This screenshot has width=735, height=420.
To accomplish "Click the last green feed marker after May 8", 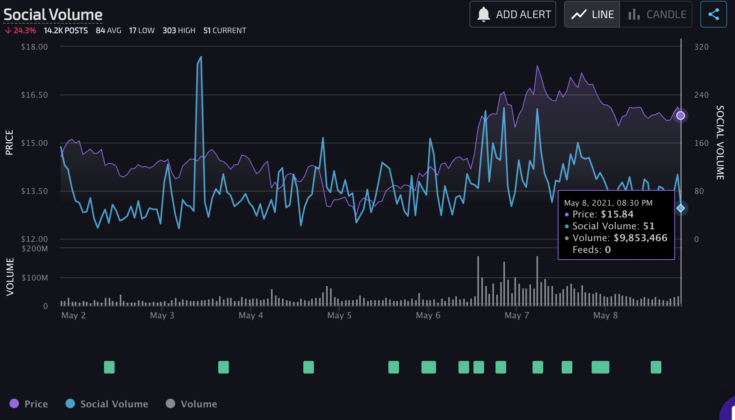I will tap(656, 367).
